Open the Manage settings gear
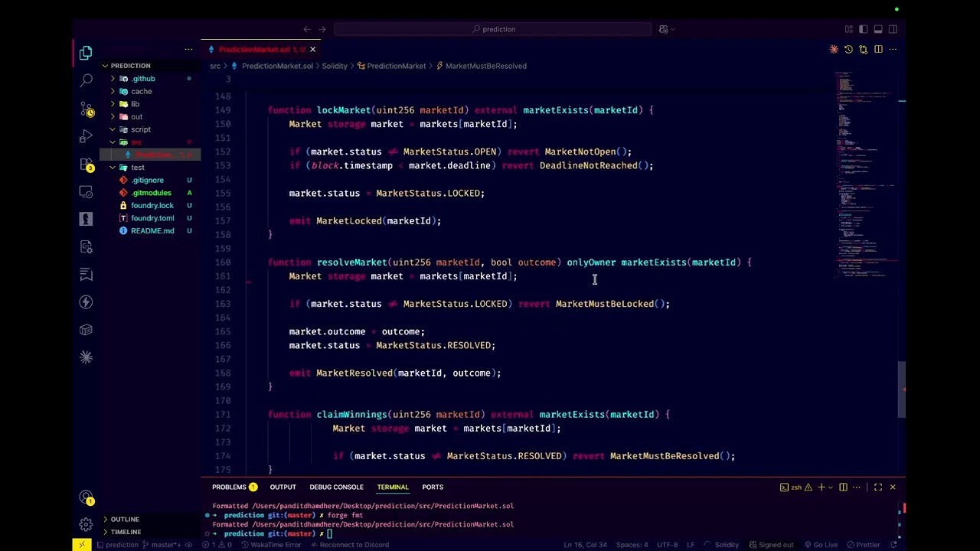 pyautogui.click(x=86, y=525)
